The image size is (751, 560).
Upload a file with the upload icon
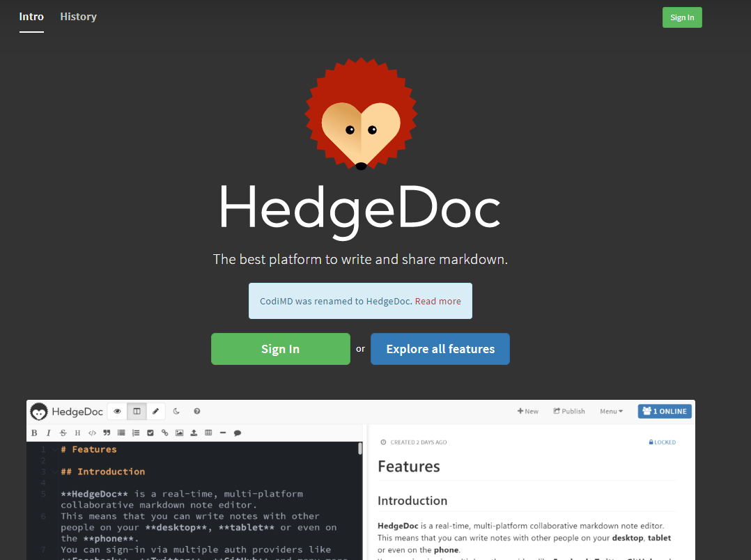[194, 433]
